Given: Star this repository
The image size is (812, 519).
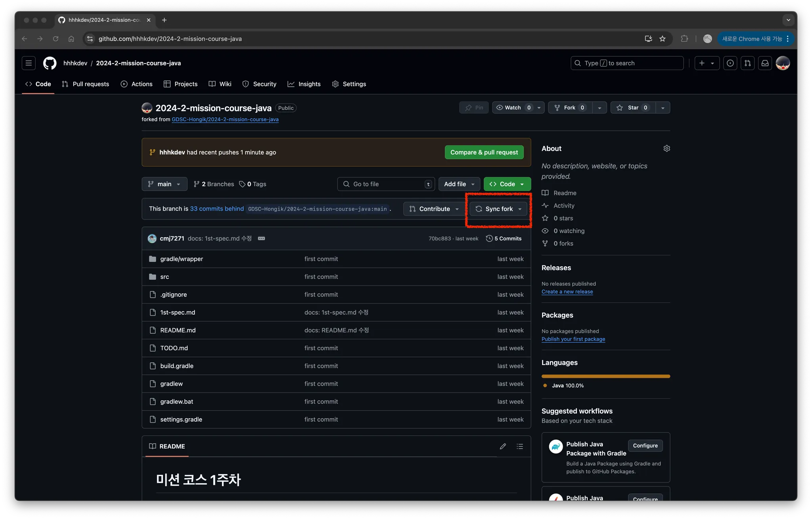Looking at the screenshot, I should tap(633, 108).
